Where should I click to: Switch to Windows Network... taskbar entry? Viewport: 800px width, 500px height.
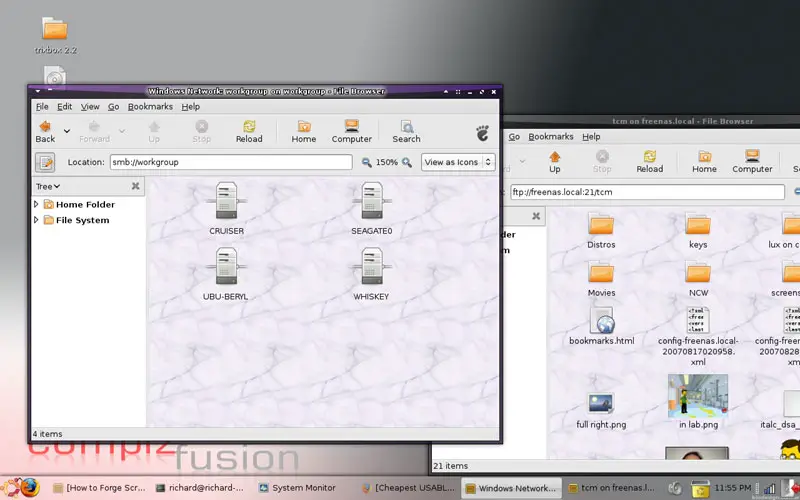pyautogui.click(x=511, y=488)
